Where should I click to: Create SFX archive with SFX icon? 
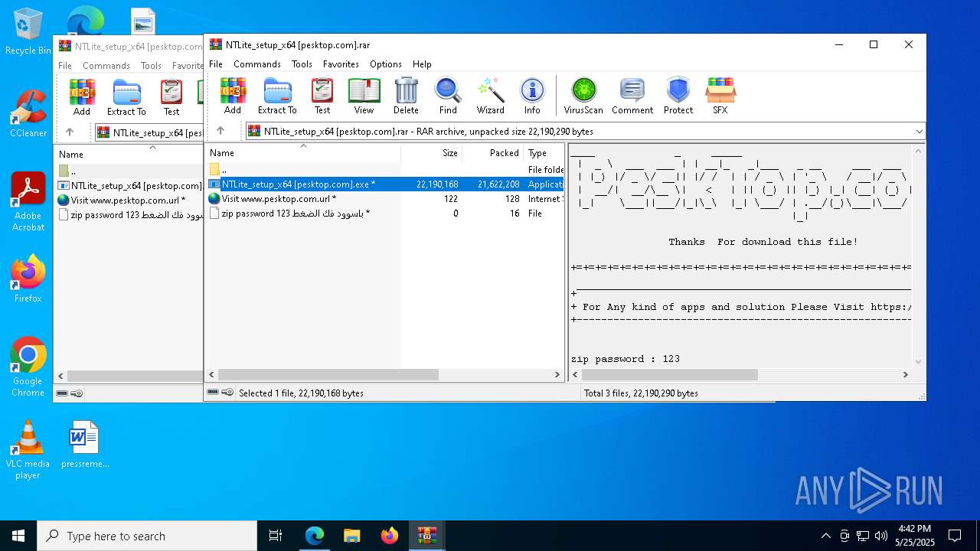tap(720, 96)
